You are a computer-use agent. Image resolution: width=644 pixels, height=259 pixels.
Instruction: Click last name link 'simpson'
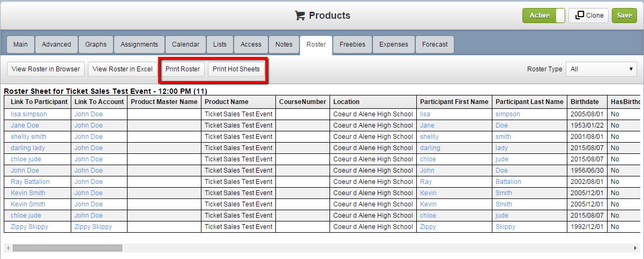pyautogui.click(x=507, y=114)
